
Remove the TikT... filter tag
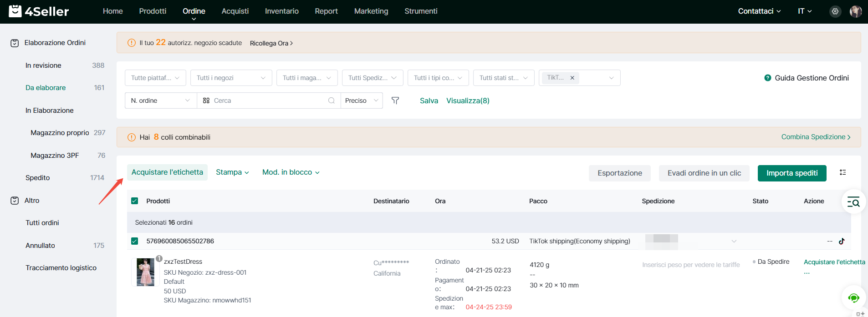(572, 78)
